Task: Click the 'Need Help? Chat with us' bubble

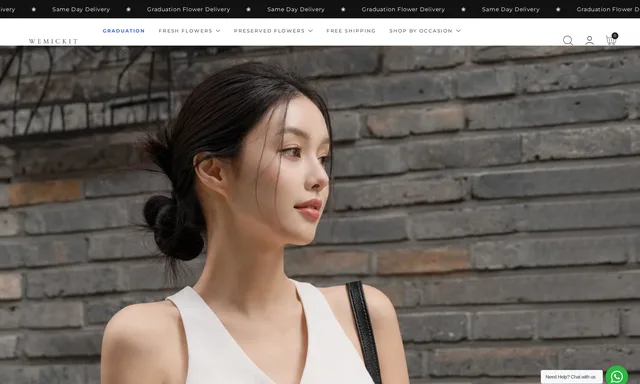Action: (x=571, y=377)
